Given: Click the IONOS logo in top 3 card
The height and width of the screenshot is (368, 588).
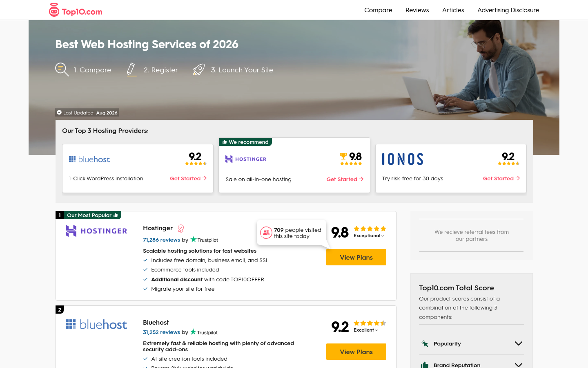Looking at the screenshot, I should click(403, 159).
